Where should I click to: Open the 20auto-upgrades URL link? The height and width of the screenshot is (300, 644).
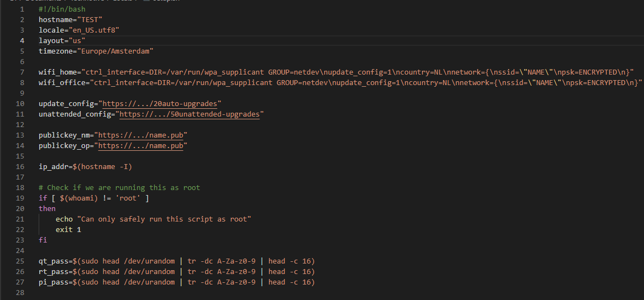click(160, 103)
